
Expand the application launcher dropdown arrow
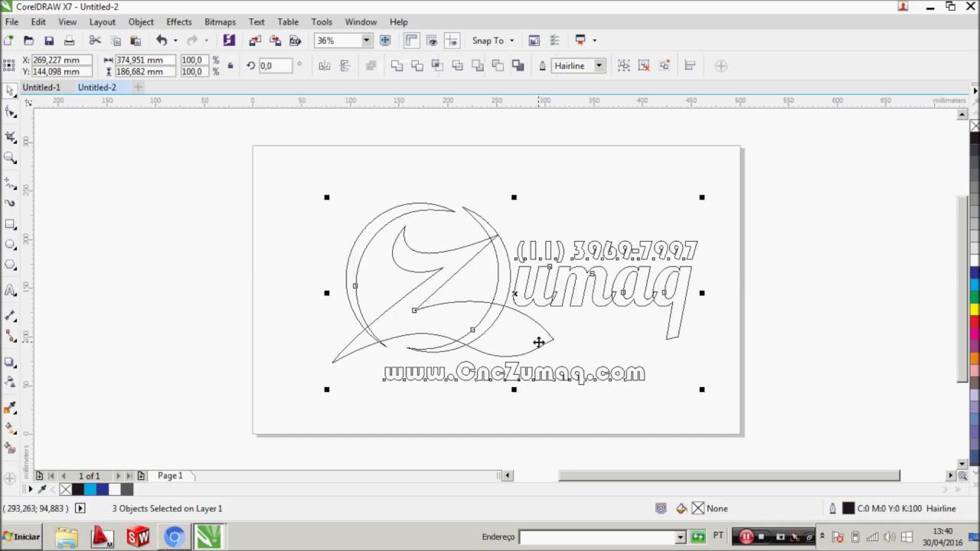pos(594,41)
